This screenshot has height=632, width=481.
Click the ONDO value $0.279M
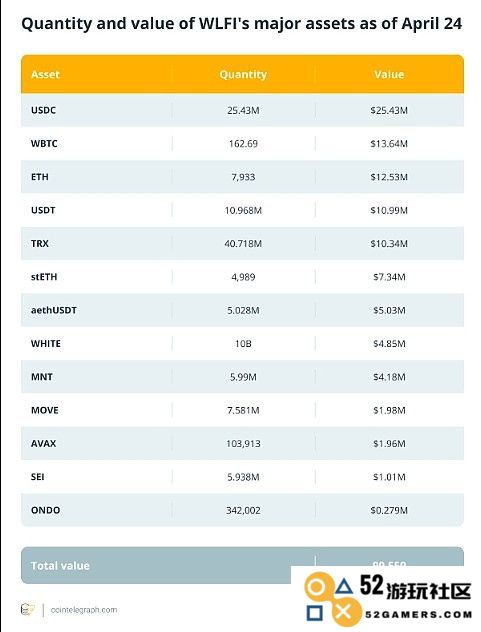tap(389, 511)
